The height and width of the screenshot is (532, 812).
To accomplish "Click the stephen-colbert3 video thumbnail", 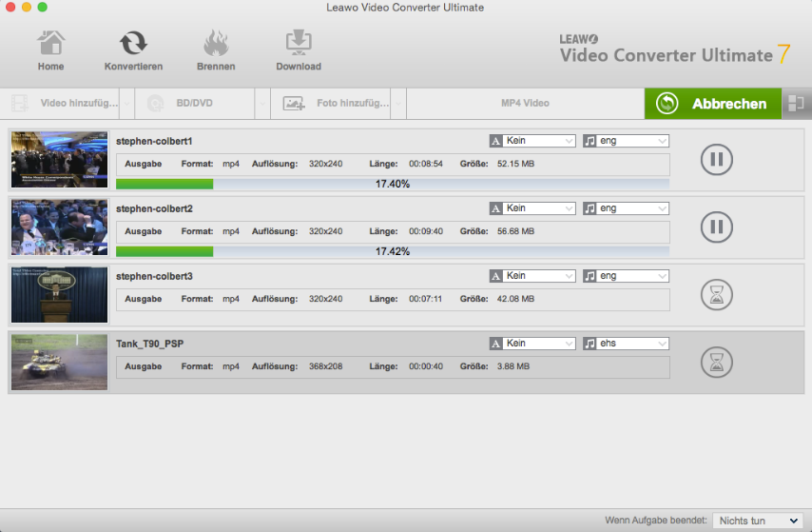I will (60, 294).
